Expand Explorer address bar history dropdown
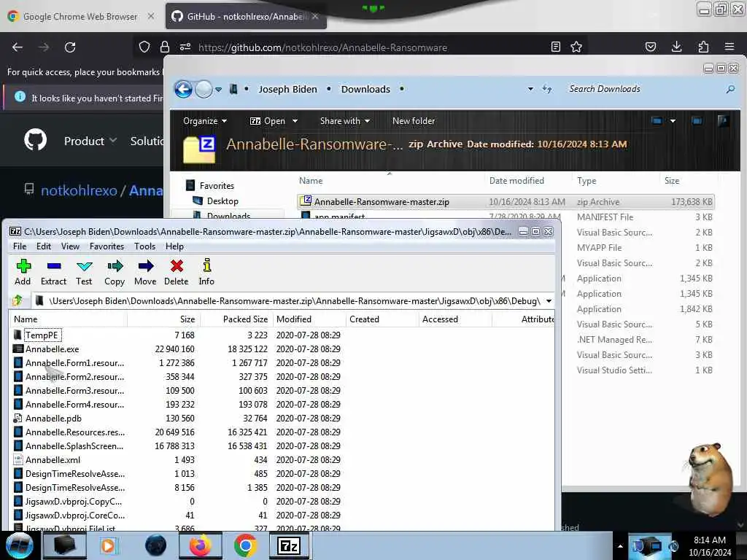This screenshot has width=747, height=560. pyautogui.click(x=530, y=89)
